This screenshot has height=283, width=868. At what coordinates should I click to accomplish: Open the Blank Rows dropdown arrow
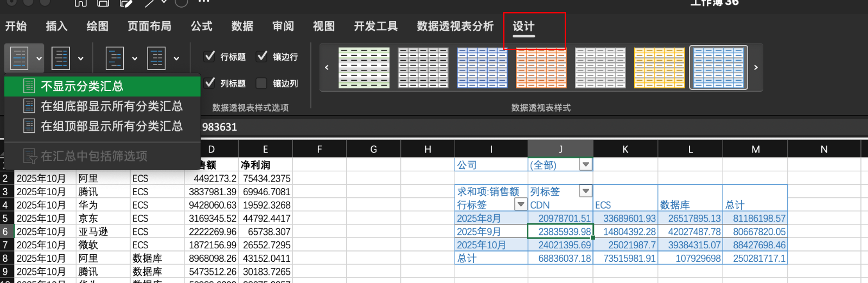pos(176,59)
